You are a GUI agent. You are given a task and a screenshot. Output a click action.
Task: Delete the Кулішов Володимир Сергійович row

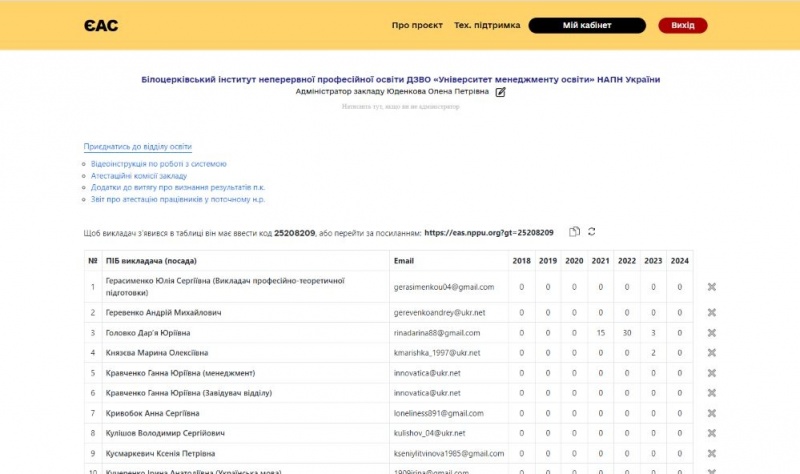click(712, 433)
